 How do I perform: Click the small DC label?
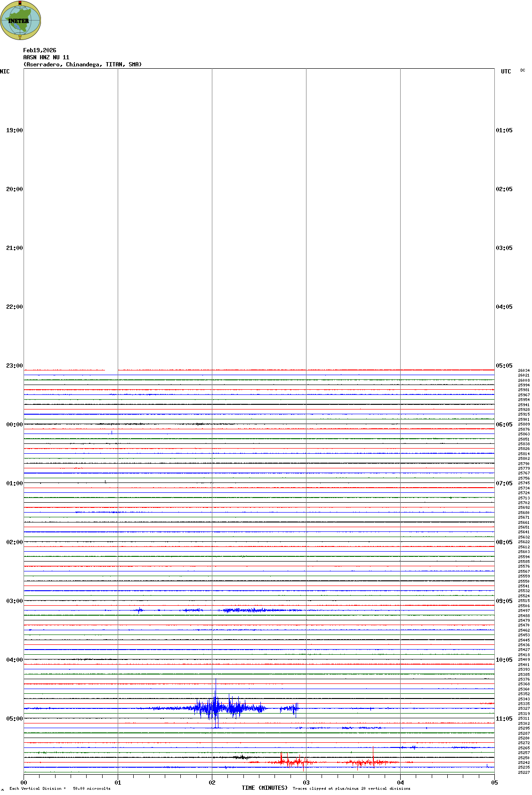(523, 71)
